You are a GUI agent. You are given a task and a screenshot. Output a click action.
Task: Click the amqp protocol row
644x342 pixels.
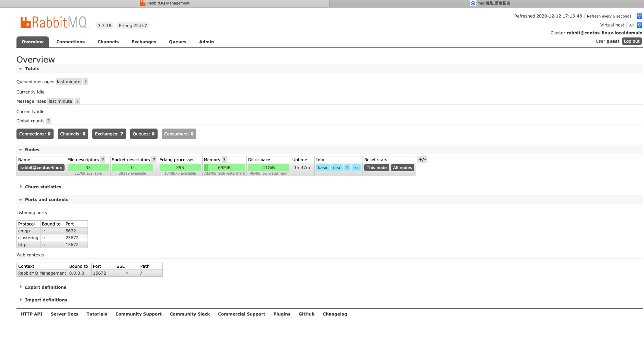pyautogui.click(x=52, y=231)
